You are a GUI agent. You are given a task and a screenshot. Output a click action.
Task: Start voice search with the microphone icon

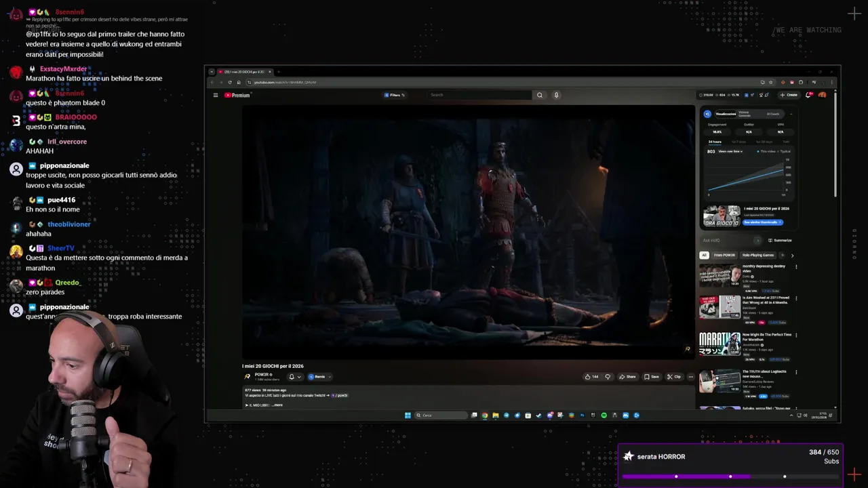click(556, 95)
